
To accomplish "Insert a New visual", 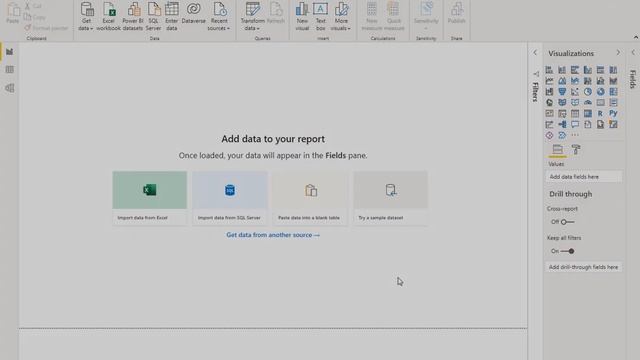I will pos(302,16).
